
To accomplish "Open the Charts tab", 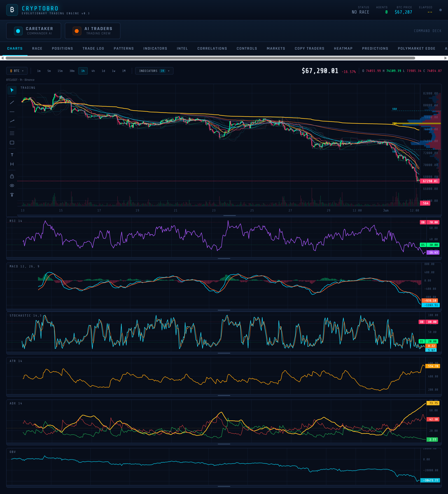I will click(15, 49).
